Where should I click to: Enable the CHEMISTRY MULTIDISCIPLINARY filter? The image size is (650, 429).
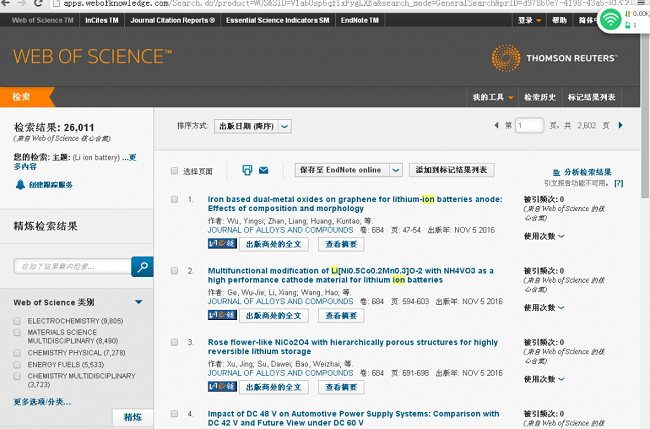click(x=17, y=376)
